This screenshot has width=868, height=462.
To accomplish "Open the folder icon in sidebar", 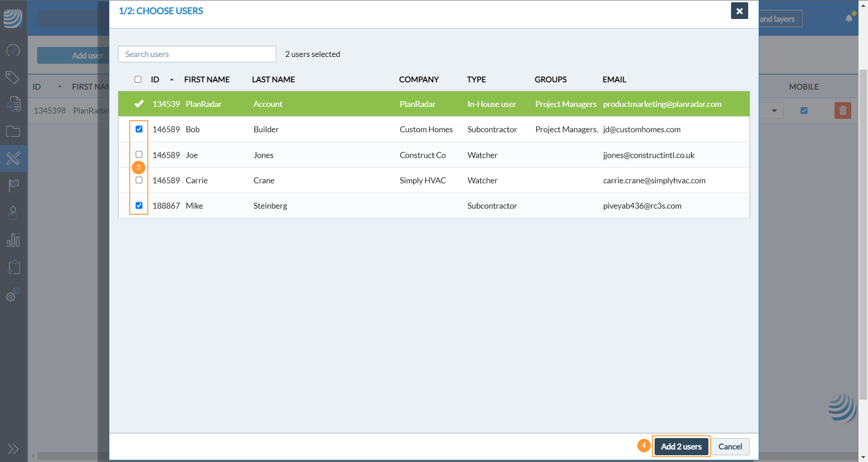I will (13, 132).
